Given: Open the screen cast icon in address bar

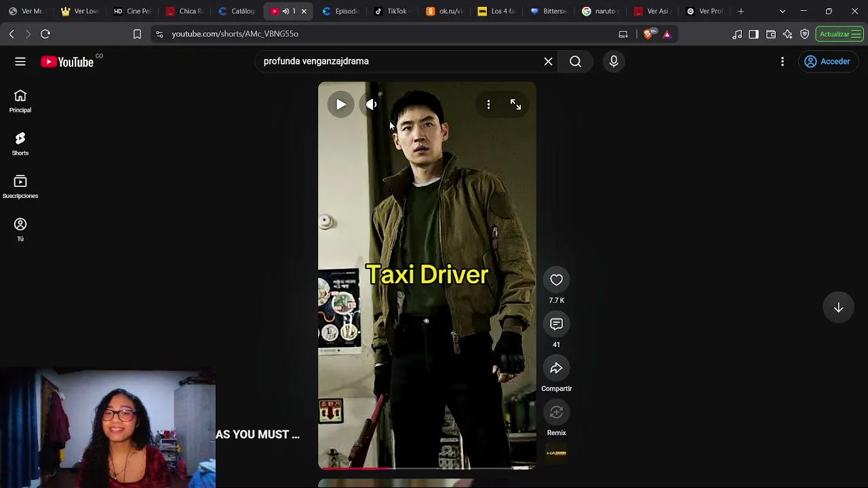Looking at the screenshot, I should pyautogui.click(x=623, y=34).
